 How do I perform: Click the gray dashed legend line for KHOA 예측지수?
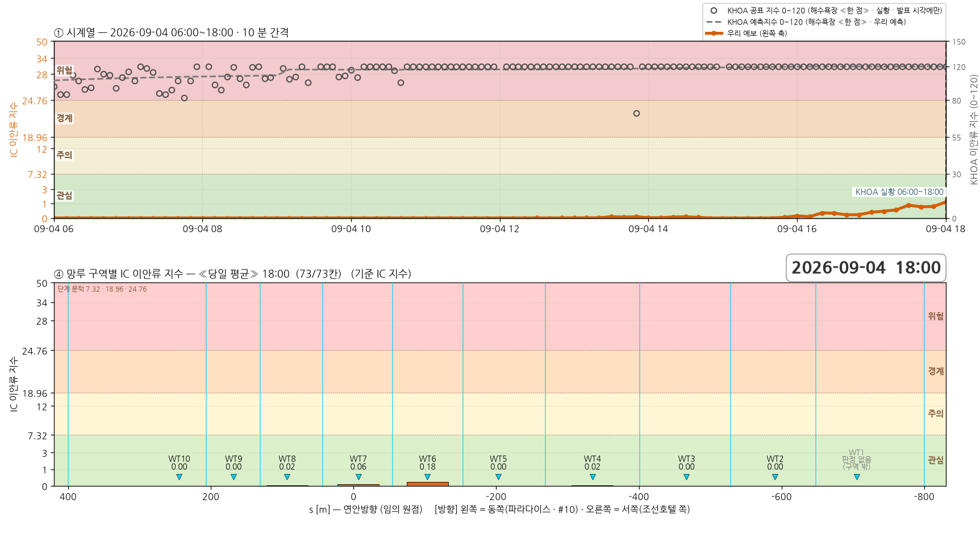pos(714,22)
